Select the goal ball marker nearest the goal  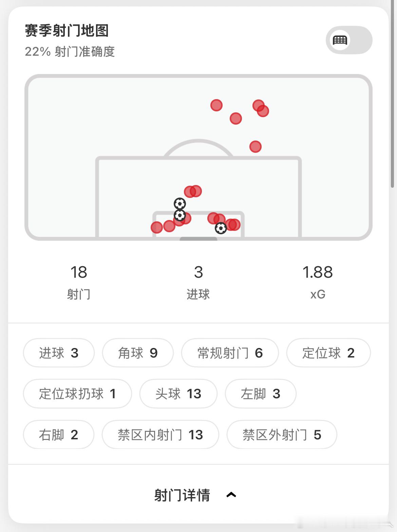(x=221, y=228)
